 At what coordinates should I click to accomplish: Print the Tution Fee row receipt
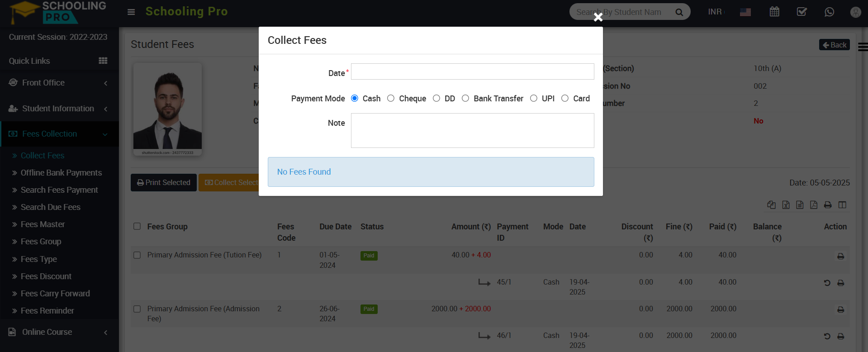841,257
